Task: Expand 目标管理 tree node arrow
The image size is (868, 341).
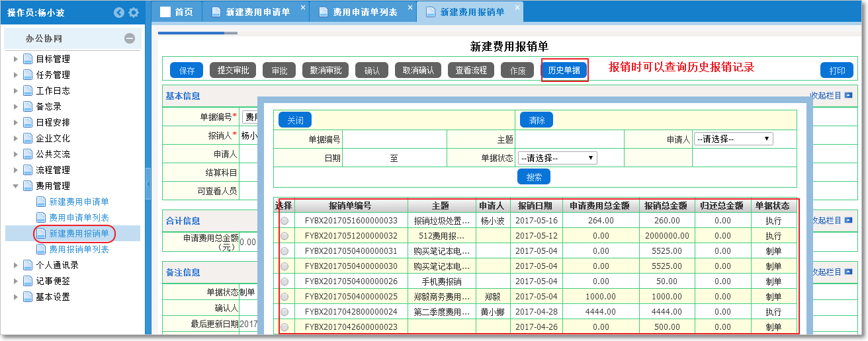Action: 16,59
